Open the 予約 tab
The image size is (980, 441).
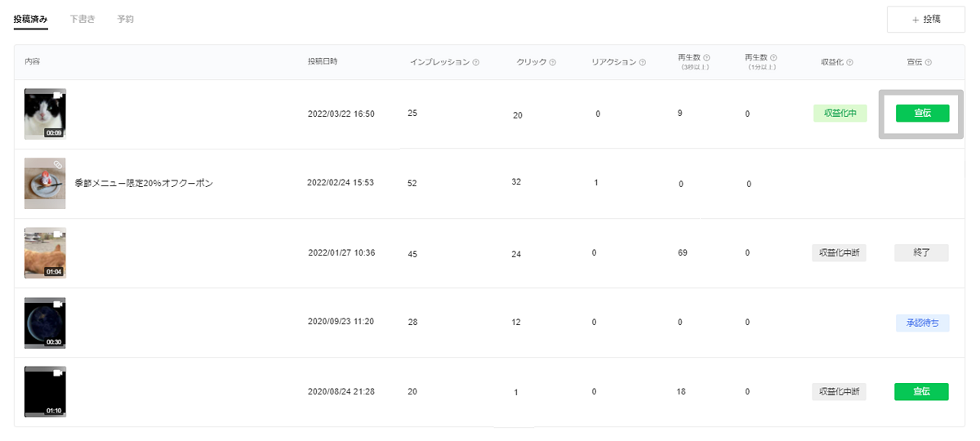click(x=125, y=19)
